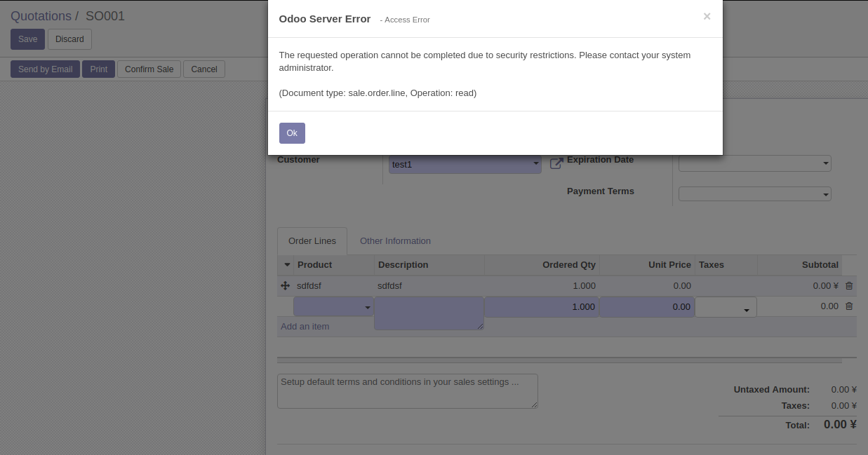Open the Payment Terms dropdown

coord(754,194)
